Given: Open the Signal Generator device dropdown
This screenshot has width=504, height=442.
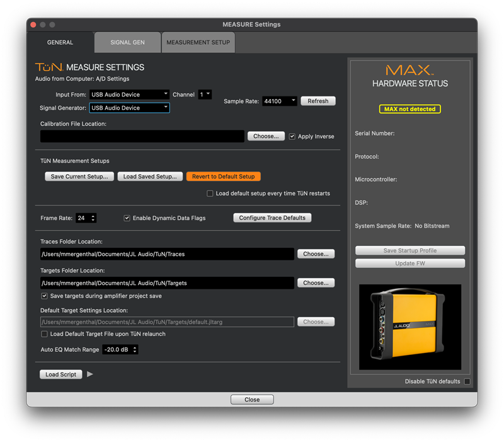Looking at the screenshot, I should [130, 108].
